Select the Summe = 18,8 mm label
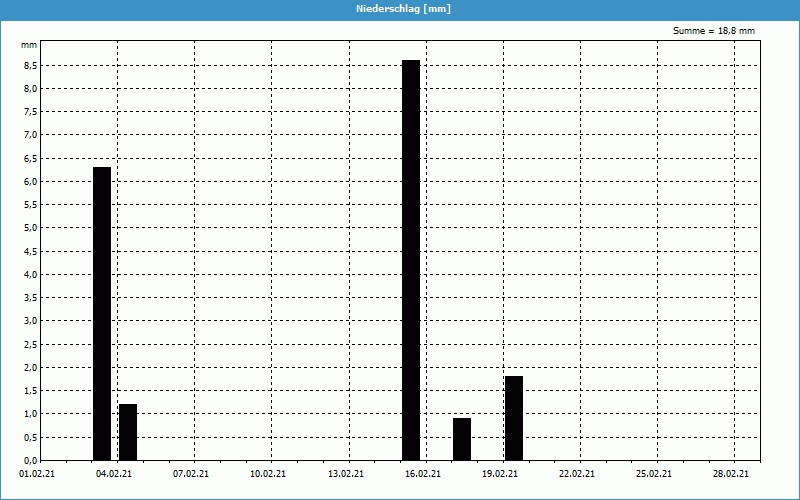This screenshot has height=500, width=800. tap(714, 31)
